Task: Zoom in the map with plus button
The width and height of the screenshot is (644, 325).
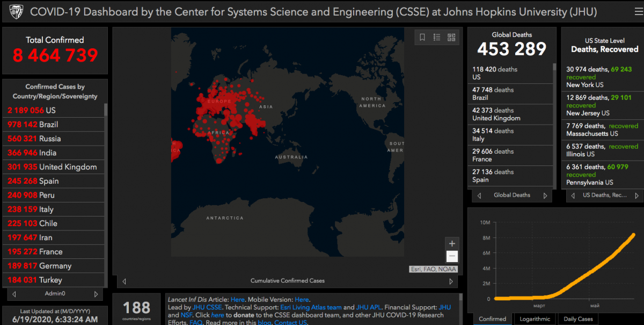Action: (452, 243)
